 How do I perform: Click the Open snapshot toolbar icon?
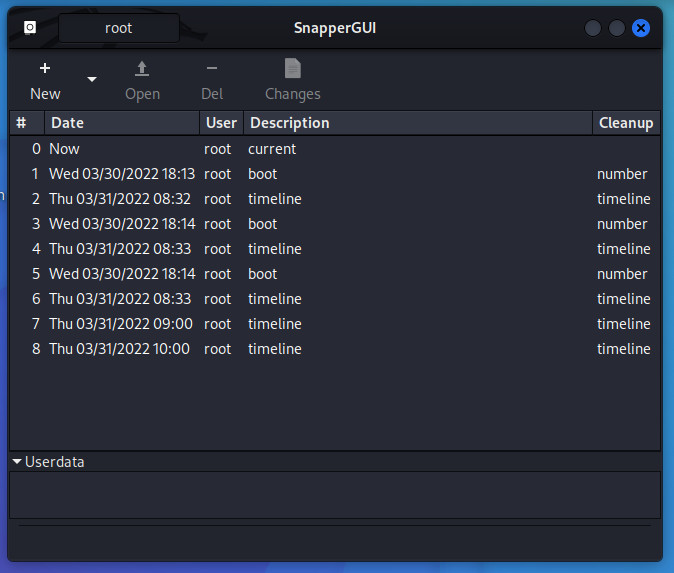(x=142, y=69)
